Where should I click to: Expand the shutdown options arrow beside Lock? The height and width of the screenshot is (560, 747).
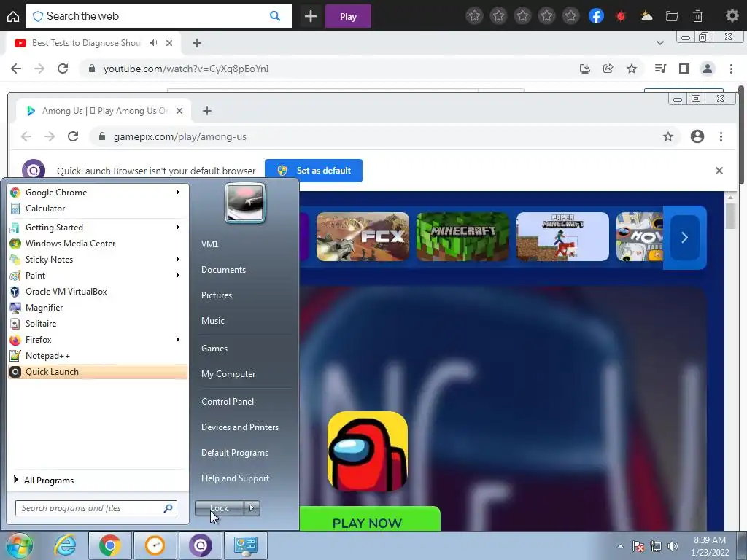(252, 508)
